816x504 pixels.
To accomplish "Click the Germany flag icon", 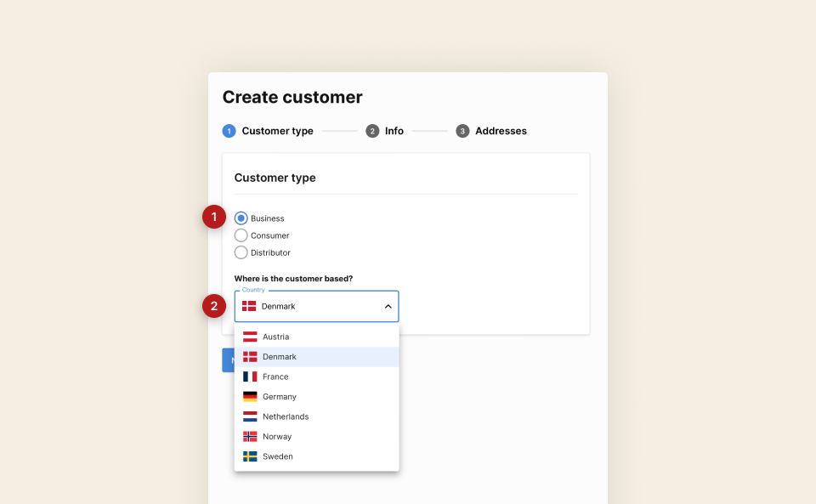I will tap(251, 396).
